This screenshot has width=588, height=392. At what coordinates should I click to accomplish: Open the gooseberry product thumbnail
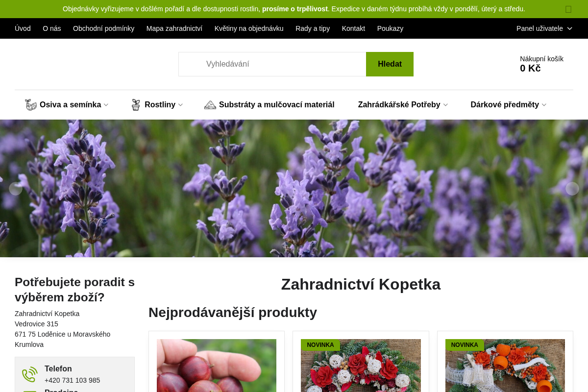coord(217,366)
